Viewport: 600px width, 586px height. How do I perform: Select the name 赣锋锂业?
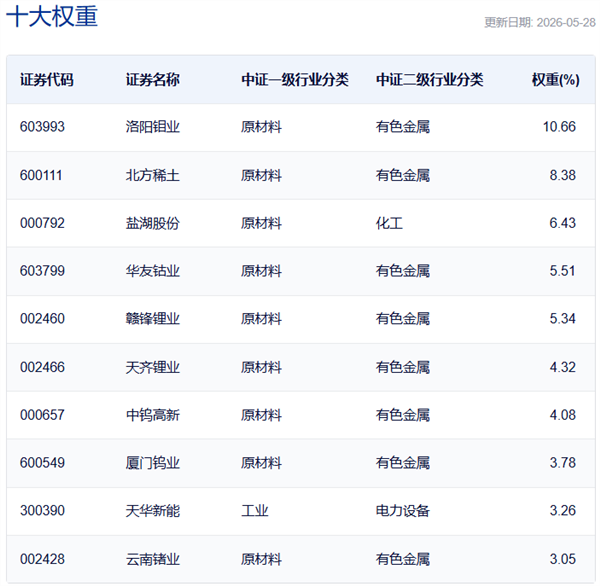coord(153,319)
